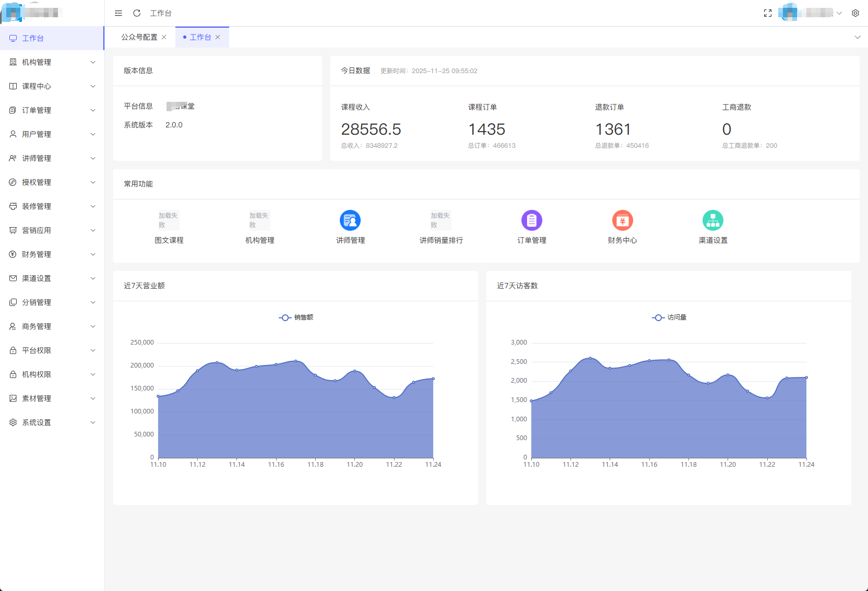Image resolution: width=868 pixels, height=591 pixels.
Task: Open the 订单管理 purple shortcut icon
Action: 531,220
